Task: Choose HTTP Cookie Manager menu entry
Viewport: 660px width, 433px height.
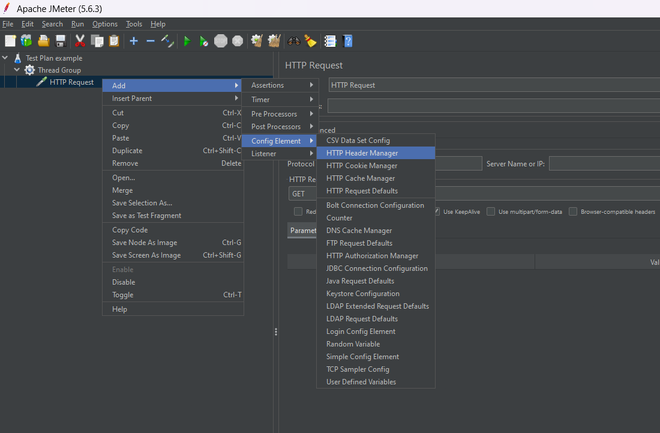Action: pyautogui.click(x=361, y=165)
